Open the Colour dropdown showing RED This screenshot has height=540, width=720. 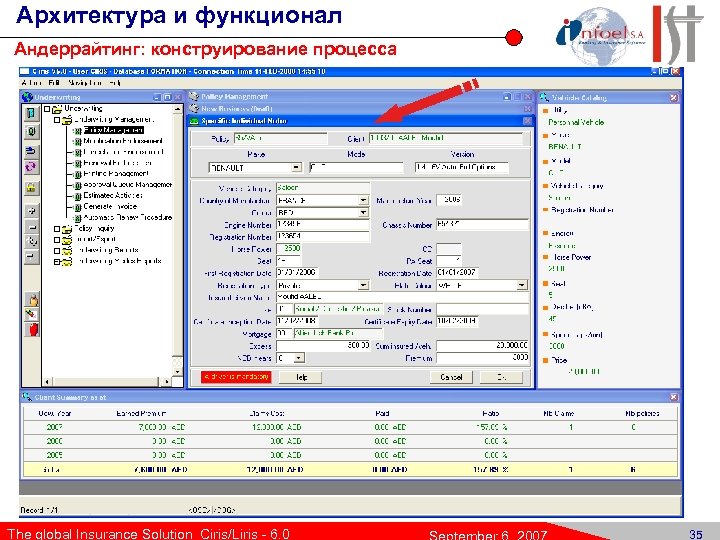(x=363, y=213)
